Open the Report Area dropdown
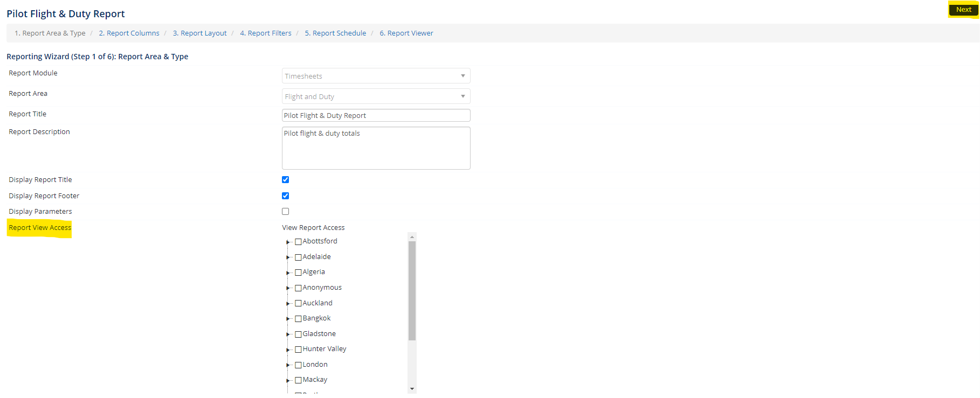This screenshot has height=398, width=980. (376, 96)
